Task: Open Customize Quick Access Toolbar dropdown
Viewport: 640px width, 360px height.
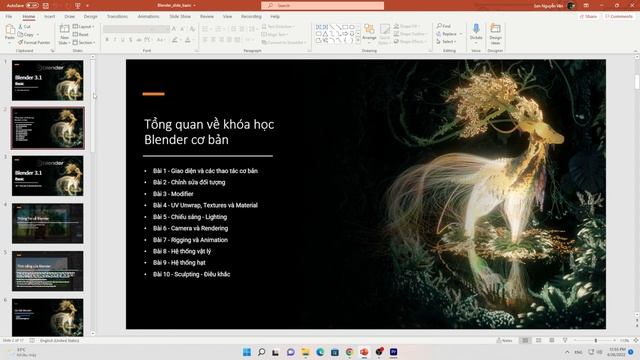Action: point(87,6)
